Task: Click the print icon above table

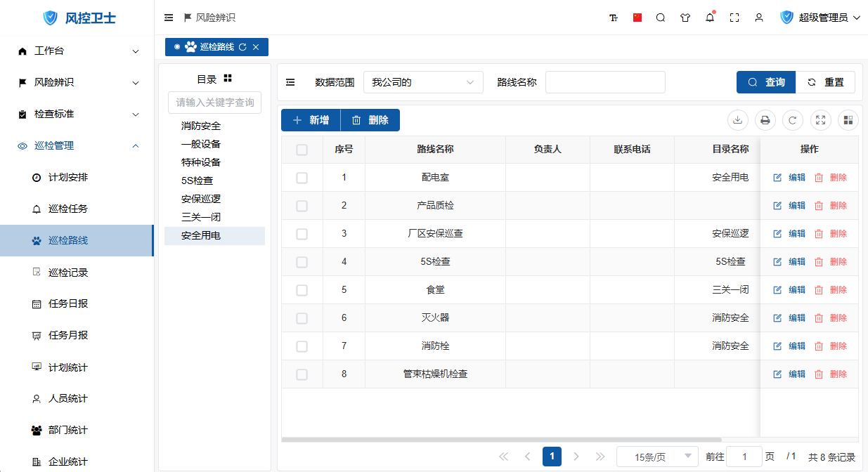Action: 765,120
